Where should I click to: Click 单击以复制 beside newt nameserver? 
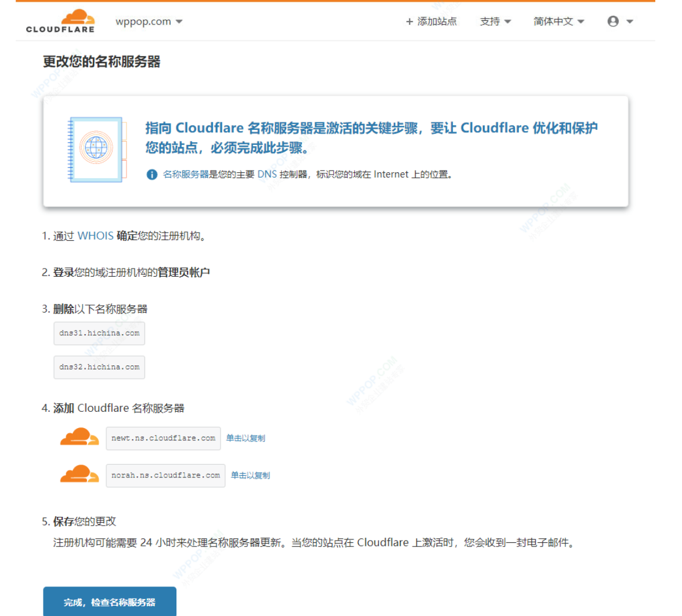pyautogui.click(x=246, y=438)
